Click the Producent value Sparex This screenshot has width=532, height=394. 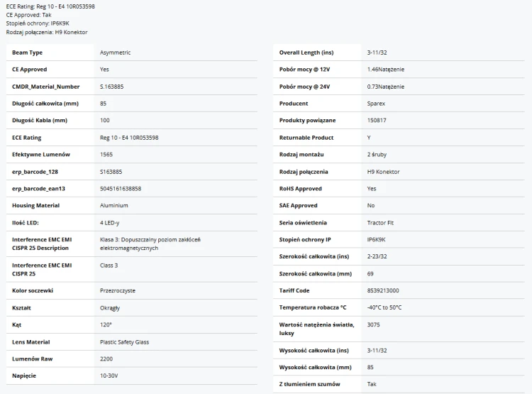(376, 104)
